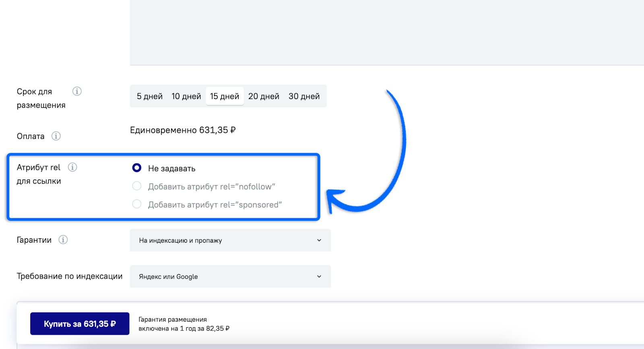644x349 pixels.
Task: Select the 10 дней term option
Action: coord(186,96)
